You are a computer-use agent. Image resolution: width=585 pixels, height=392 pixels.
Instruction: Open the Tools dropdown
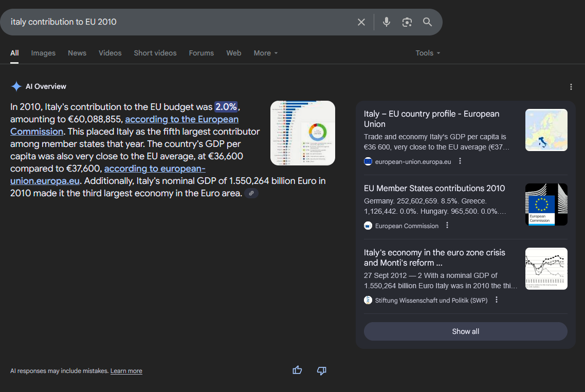(x=428, y=53)
